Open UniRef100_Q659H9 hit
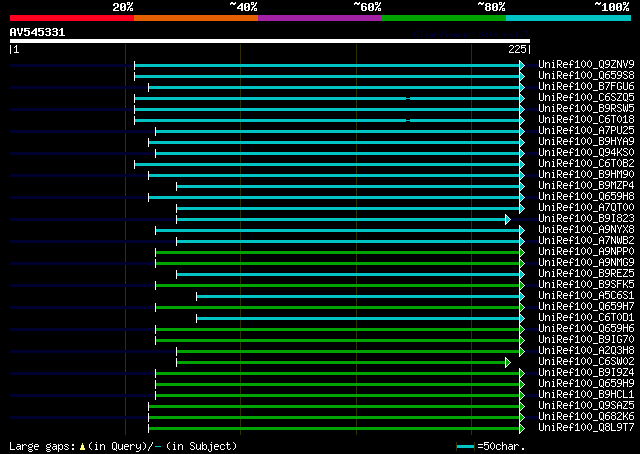640x454 pixels. coord(586,384)
